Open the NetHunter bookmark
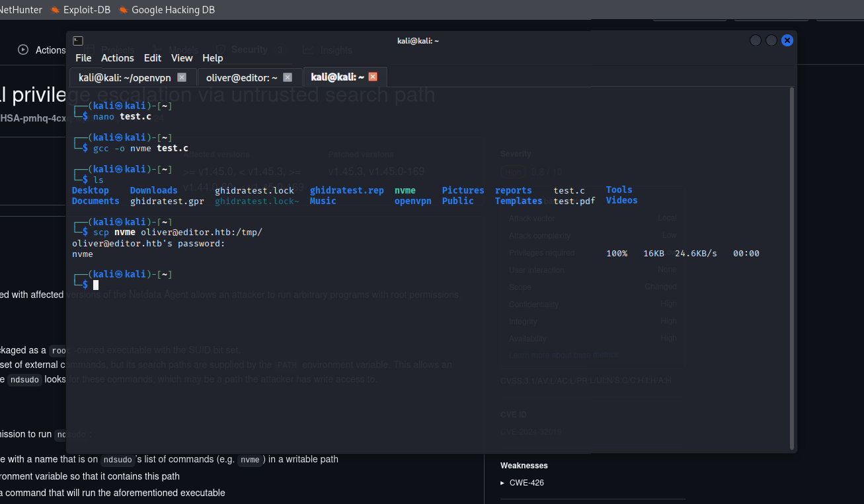This screenshot has width=864, height=504. click(x=21, y=10)
